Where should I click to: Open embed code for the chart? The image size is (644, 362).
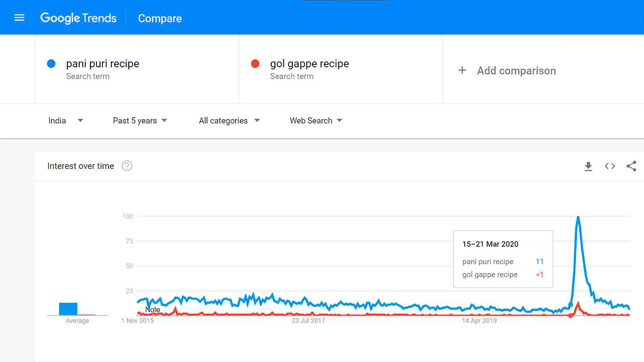[610, 166]
